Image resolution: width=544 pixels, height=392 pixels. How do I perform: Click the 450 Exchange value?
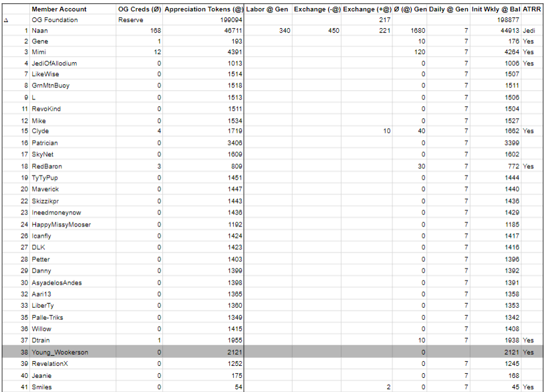coord(333,31)
